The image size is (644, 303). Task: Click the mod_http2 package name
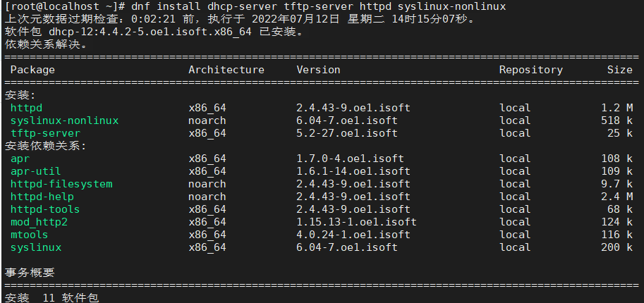point(39,222)
